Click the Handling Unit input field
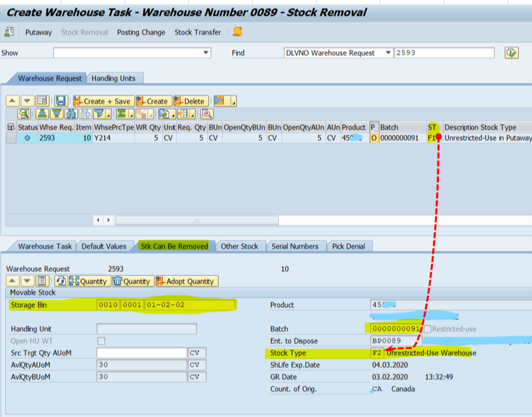Viewport: 532px width, 417px height. tap(146, 329)
